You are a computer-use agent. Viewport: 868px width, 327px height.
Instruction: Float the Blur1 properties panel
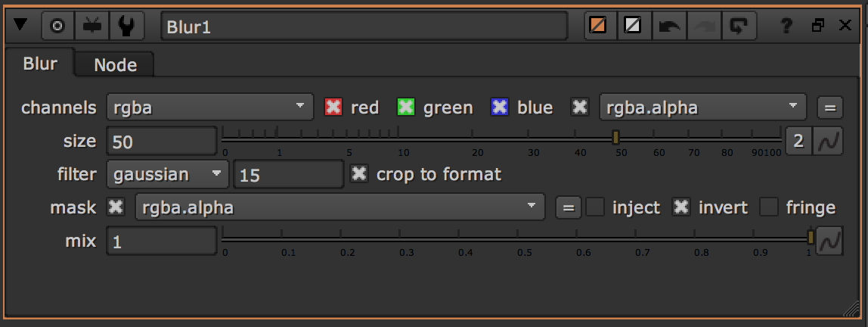817,26
